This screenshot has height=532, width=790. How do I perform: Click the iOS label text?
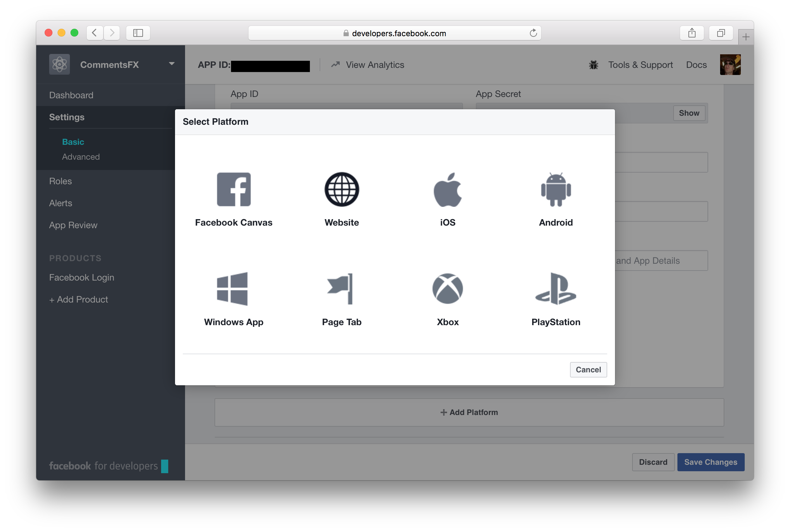447,223
